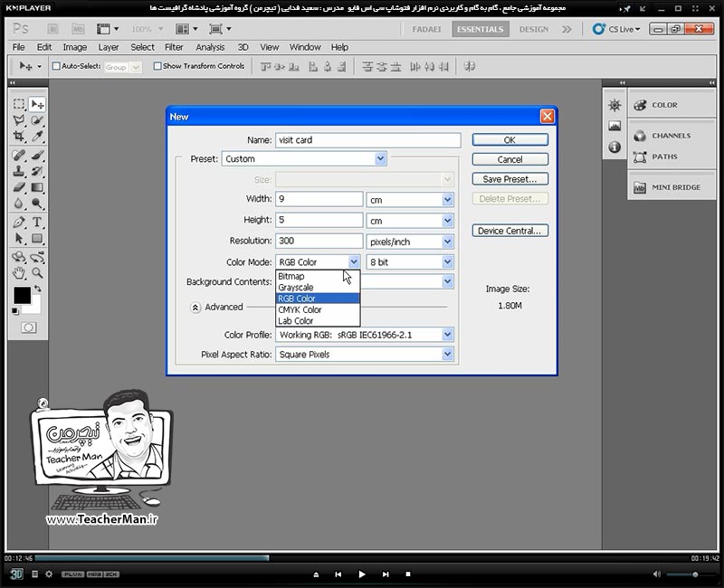Click Cancel in New dialog
This screenshot has width=724, height=588.
click(510, 159)
